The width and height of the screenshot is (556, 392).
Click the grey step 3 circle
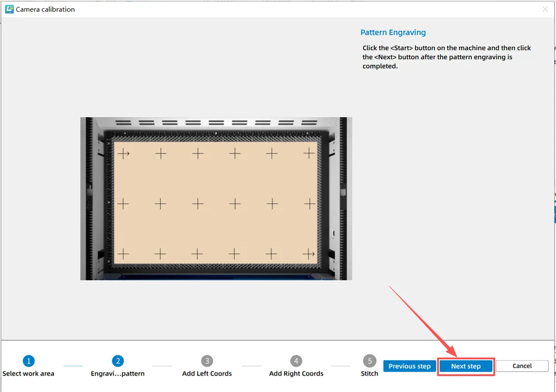[207, 361]
